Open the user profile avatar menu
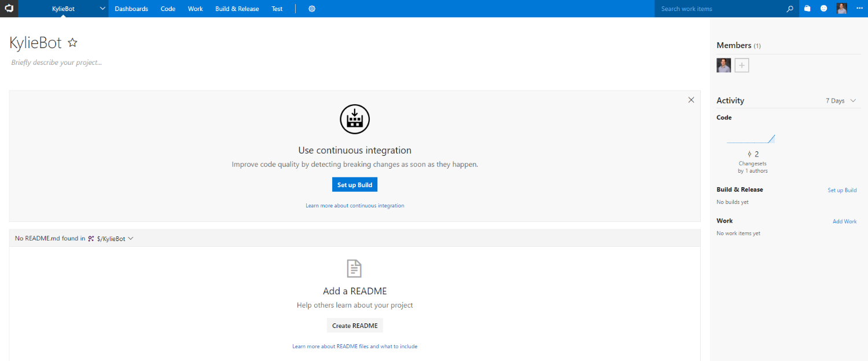Viewport: 868px width, 361px height. 841,9
